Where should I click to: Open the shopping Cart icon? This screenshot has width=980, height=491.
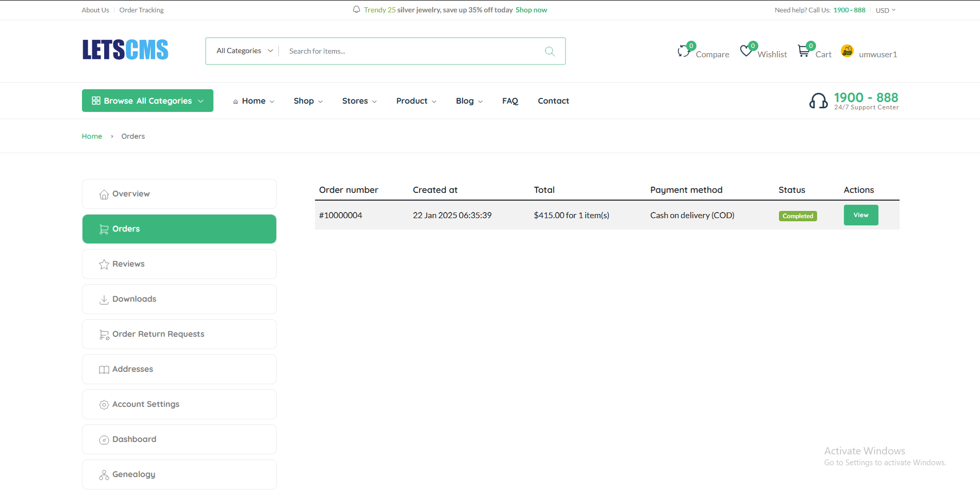(x=804, y=51)
